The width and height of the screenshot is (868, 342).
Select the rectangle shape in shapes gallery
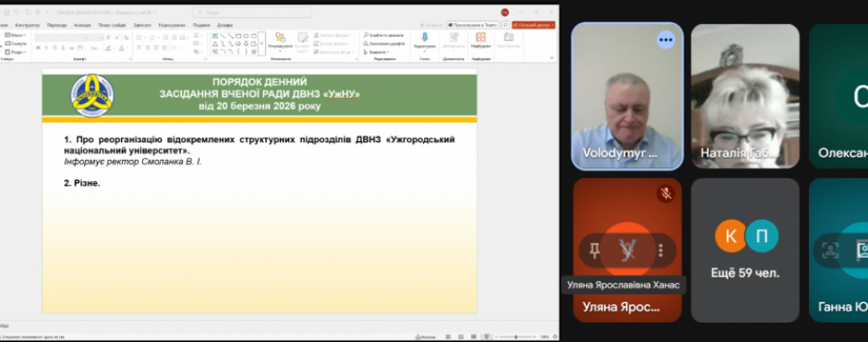click(238, 35)
